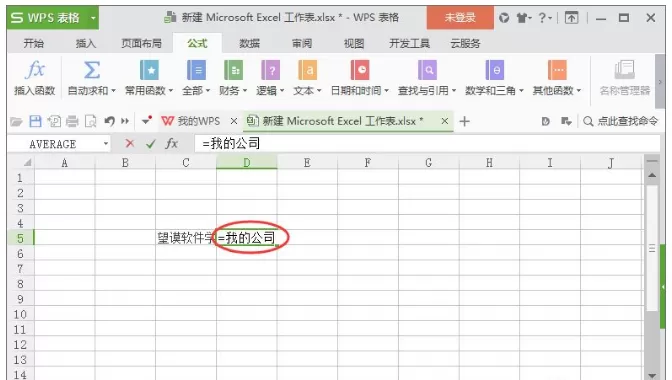The width and height of the screenshot is (672, 380).
Task: Click the AutoSum (自动求和) sigma icon
Action: click(x=92, y=70)
